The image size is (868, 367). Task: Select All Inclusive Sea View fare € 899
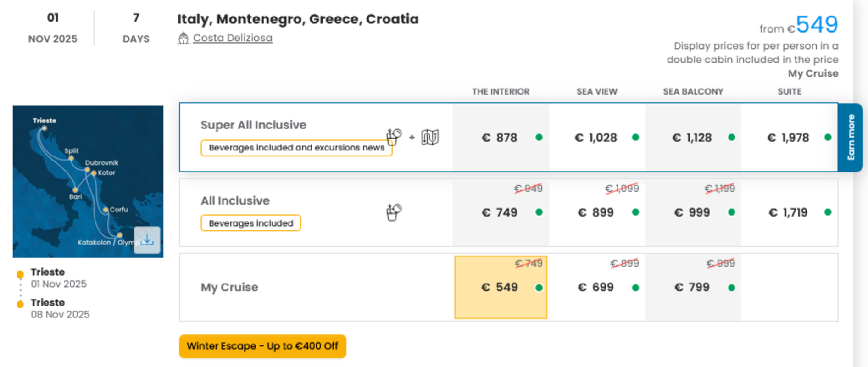[596, 212]
